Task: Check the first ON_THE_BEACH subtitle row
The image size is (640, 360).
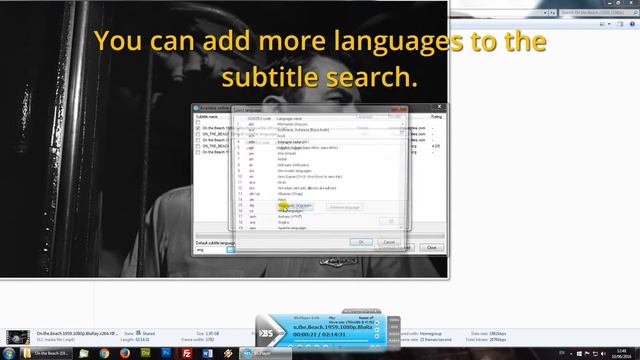Action: (x=198, y=134)
